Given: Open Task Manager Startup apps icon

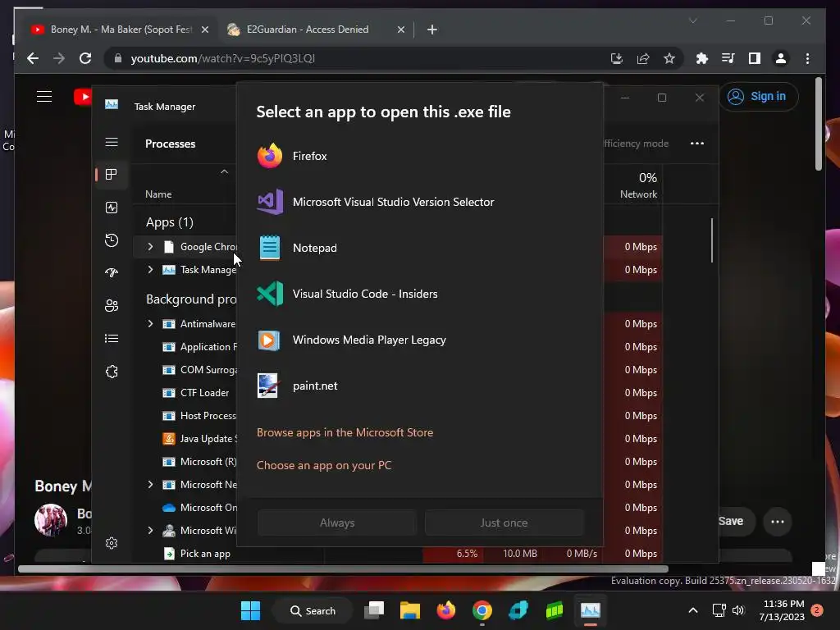Looking at the screenshot, I should point(112,272).
